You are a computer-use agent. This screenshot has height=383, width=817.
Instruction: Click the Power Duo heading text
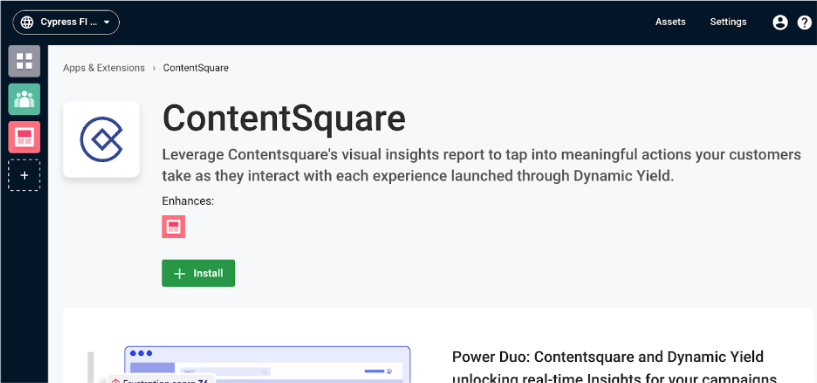614,368
